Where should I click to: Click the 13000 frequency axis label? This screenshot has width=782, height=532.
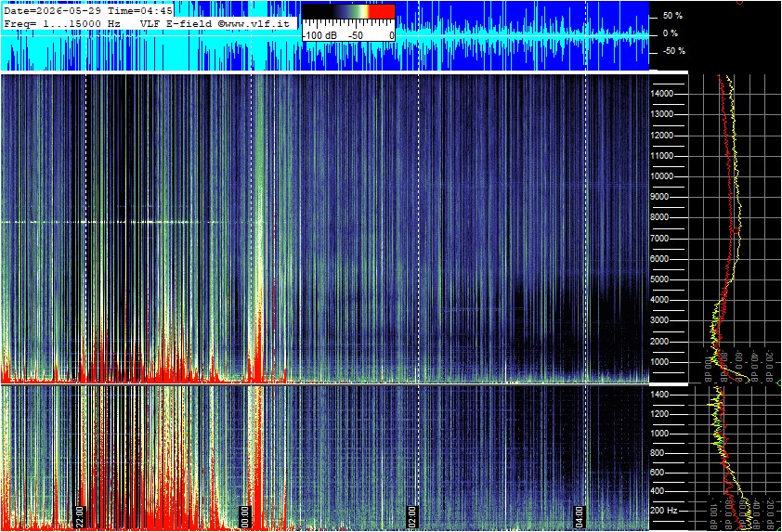(662, 114)
